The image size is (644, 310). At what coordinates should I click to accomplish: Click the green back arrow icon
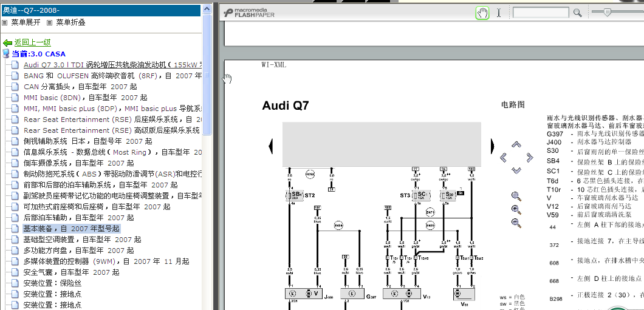point(7,42)
